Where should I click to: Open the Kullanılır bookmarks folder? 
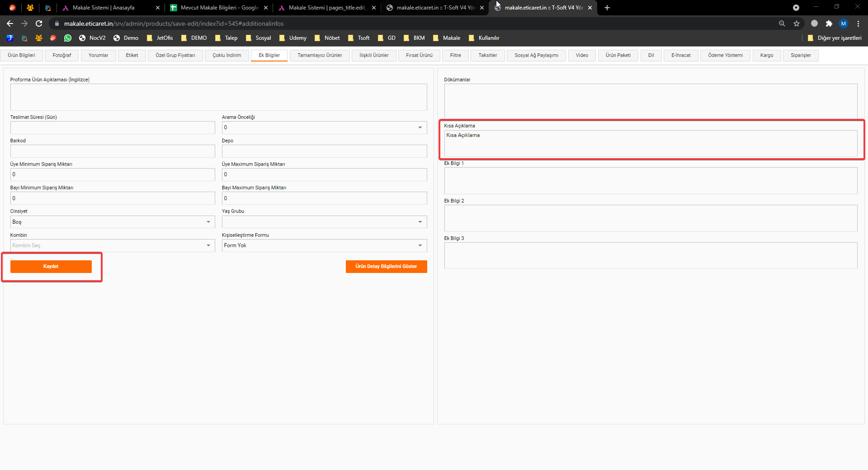click(484, 38)
